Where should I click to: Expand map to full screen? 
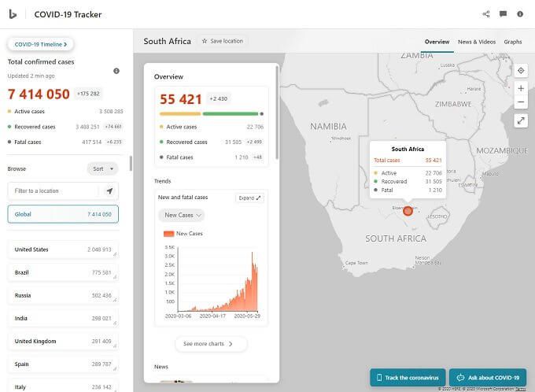(x=521, y=120)
